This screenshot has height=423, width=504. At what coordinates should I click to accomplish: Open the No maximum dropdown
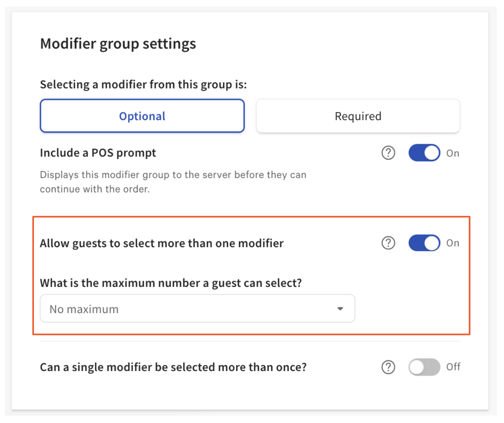point(197,309)
